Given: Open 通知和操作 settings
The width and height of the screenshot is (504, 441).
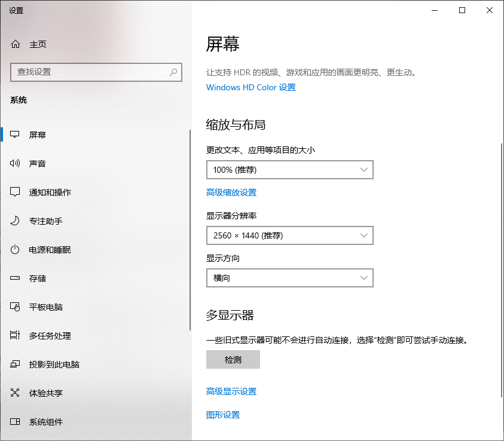Looking at the screenshot, I should 49,192.
